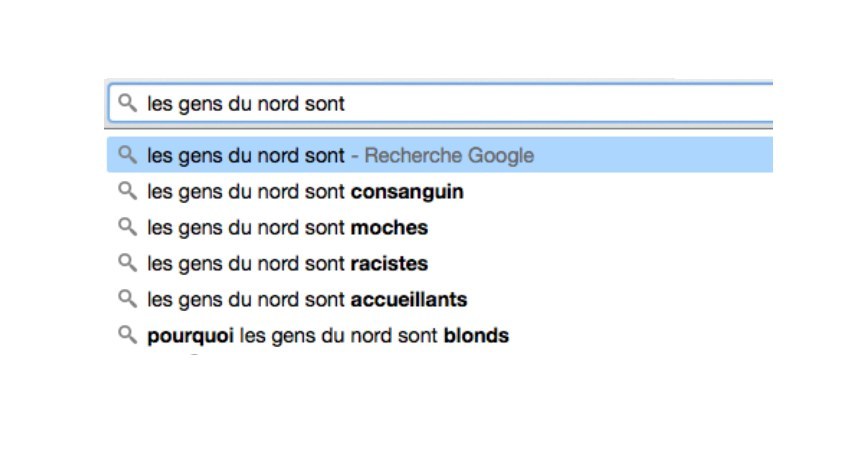Choose suggestion ending in moches
857x458 pixels.
click(440, 227)
